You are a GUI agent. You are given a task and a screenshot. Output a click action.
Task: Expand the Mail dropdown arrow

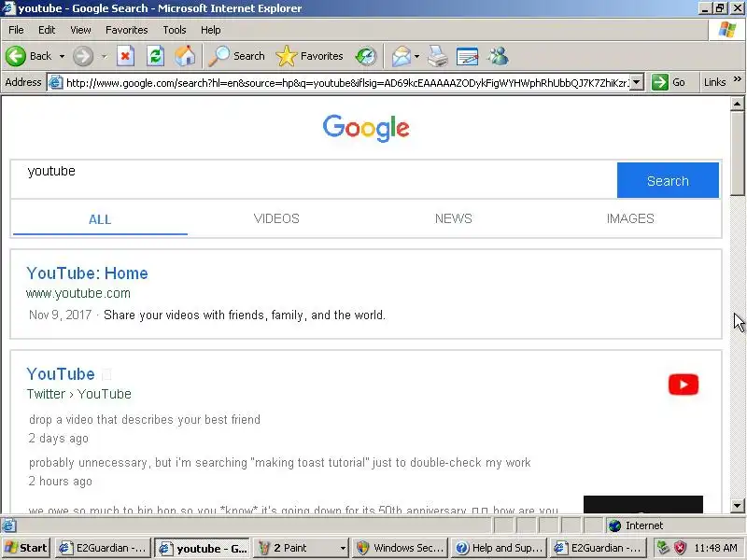pyautogui.click(x=416, y=56)
